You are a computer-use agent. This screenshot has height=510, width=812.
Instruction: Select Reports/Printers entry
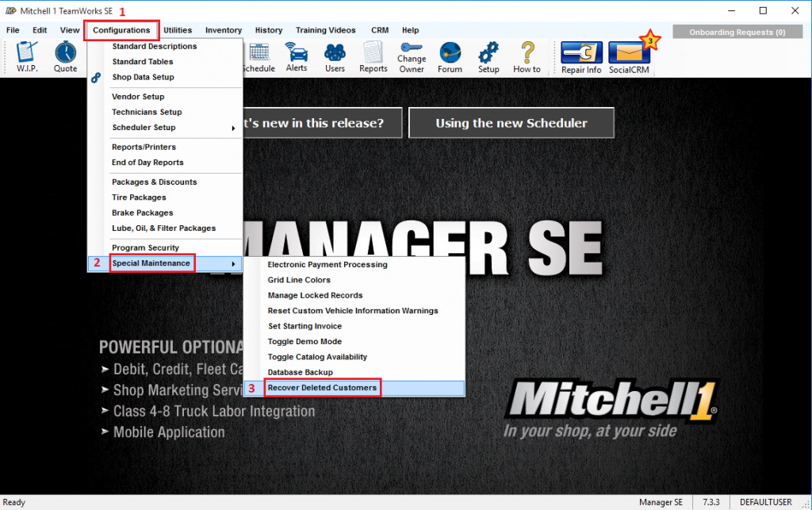pos(165,147)
